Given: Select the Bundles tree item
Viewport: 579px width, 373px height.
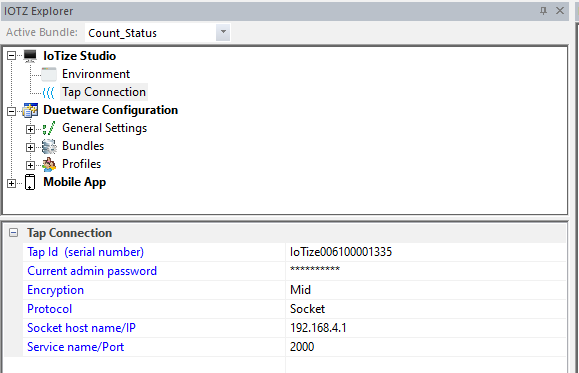Looking at the screenshot, I should point(83,146).
